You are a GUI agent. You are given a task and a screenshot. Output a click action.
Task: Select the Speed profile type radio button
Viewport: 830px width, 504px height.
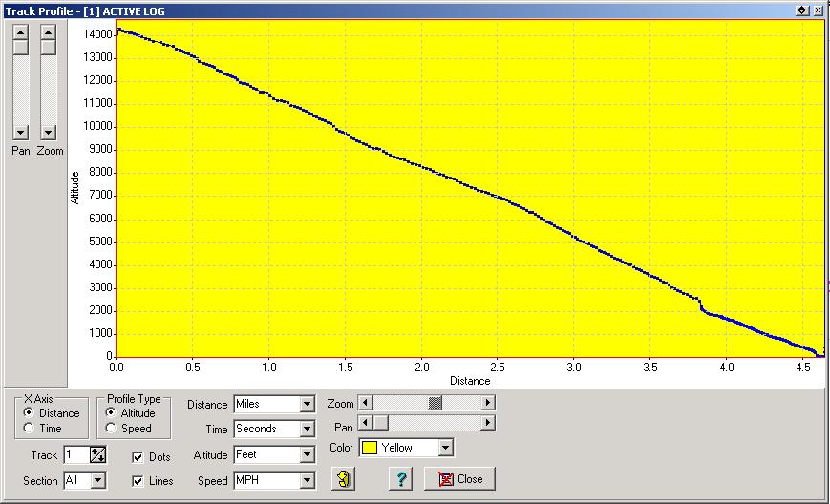tap(111, 429)
